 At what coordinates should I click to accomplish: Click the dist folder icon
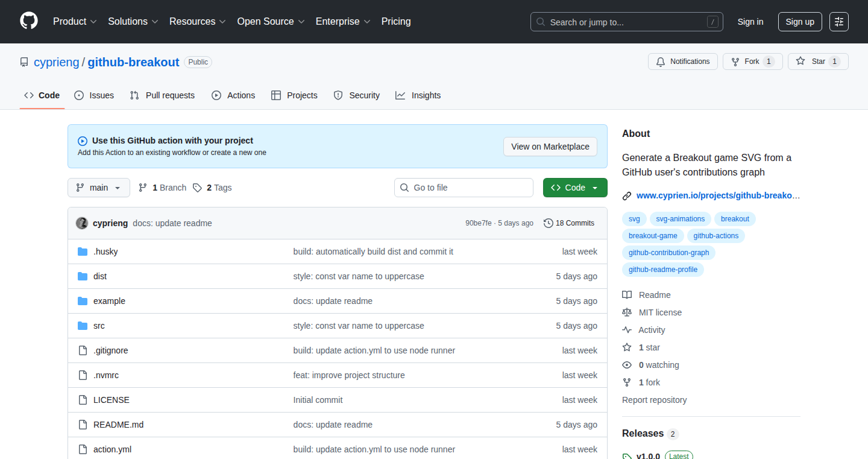pyautogui.click(x=83, y=276)
